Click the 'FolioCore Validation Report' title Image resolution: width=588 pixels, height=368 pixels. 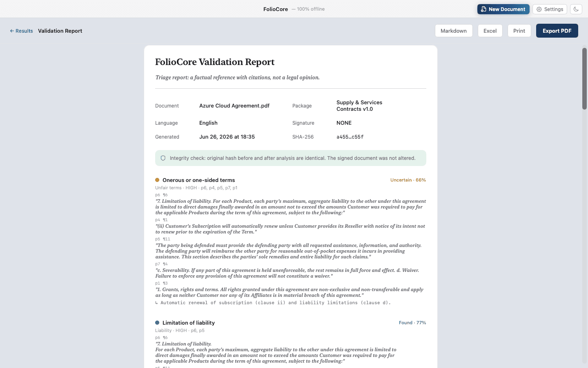pyautogui.click(x=215, y=62)
